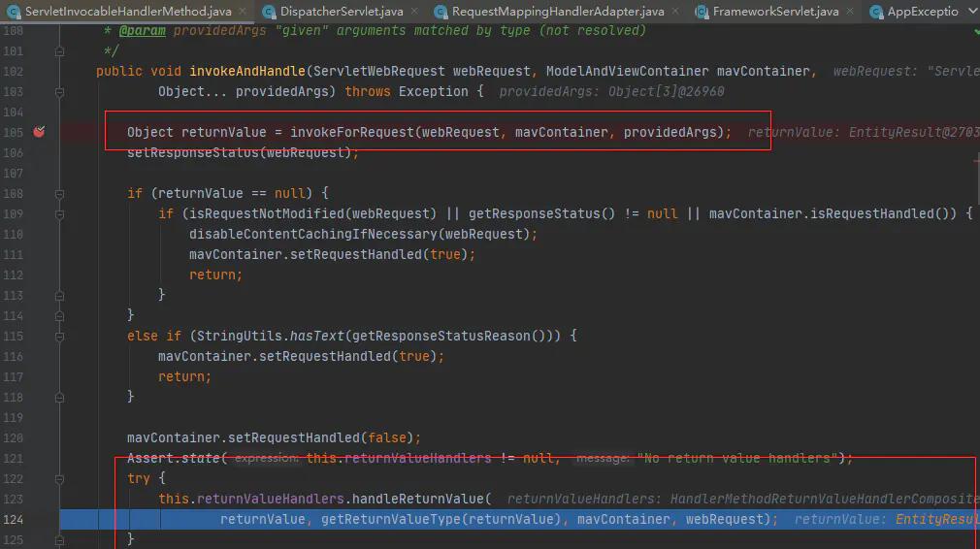
Task: Open the RequestMappingHandlerAdapter.java tab
Action: pos(558,12)
